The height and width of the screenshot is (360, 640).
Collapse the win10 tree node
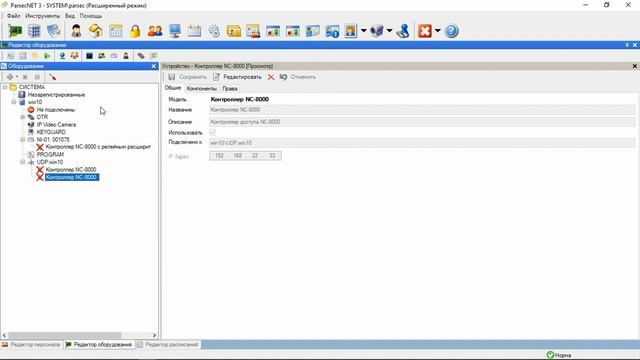14,102
